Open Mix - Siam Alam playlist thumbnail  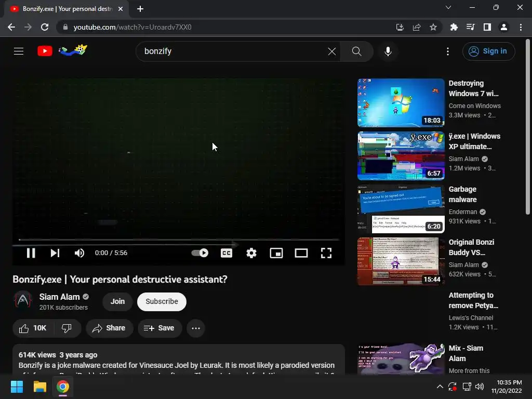[x=401, y=359]
